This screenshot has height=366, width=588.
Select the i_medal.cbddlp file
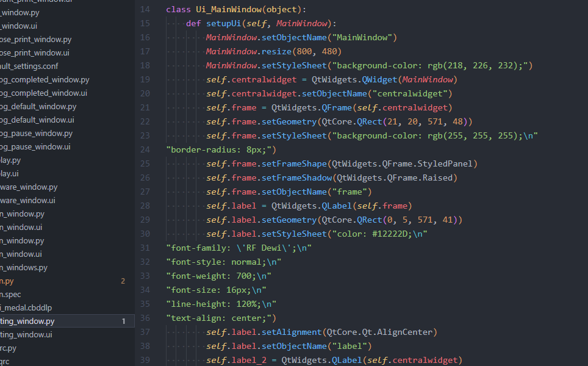pyautogui.click(x=26, y=308)
